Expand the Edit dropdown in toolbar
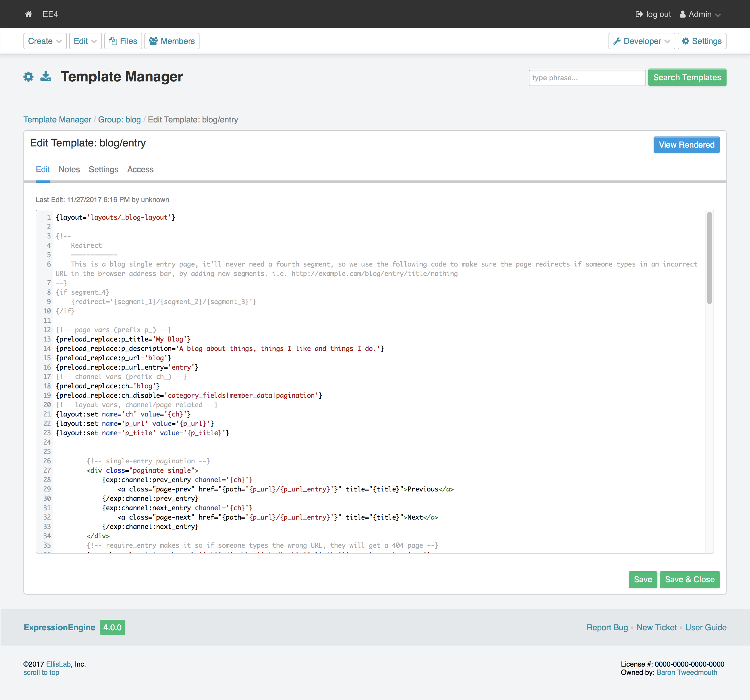This screenshot has width=750, height=700. (85, 41)
